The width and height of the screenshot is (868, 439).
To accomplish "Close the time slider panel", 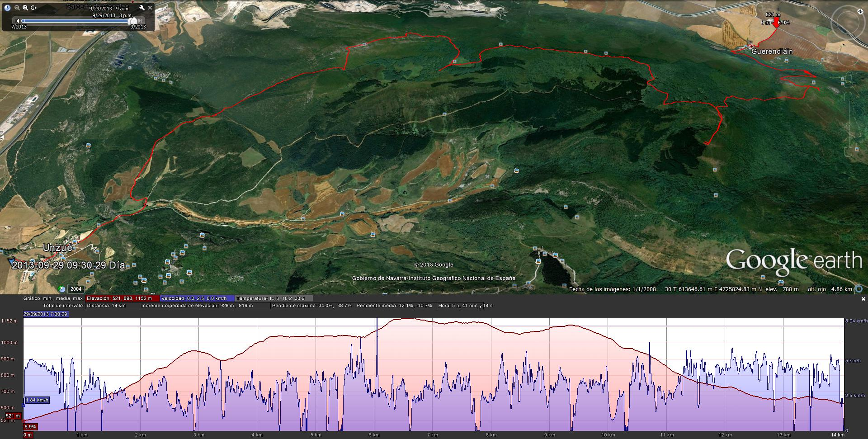I will coord(150,8).
